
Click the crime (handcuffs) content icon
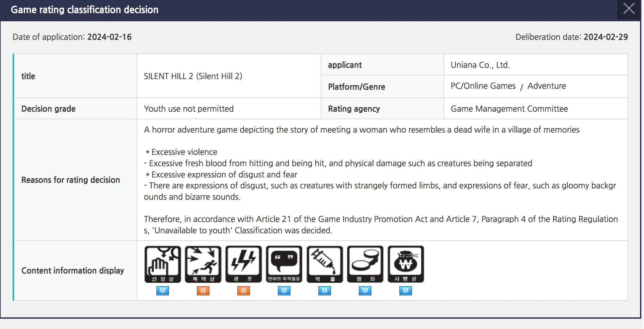(x=365, y=264)
